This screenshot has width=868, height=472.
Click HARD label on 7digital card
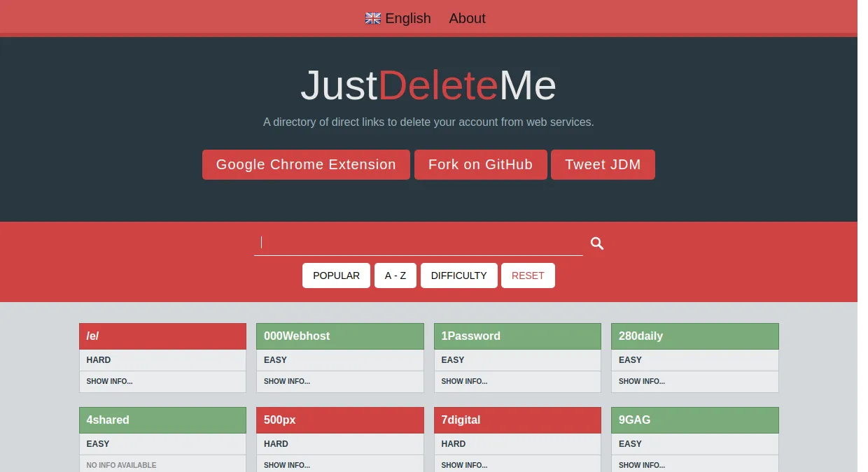[x=454, y=444]
